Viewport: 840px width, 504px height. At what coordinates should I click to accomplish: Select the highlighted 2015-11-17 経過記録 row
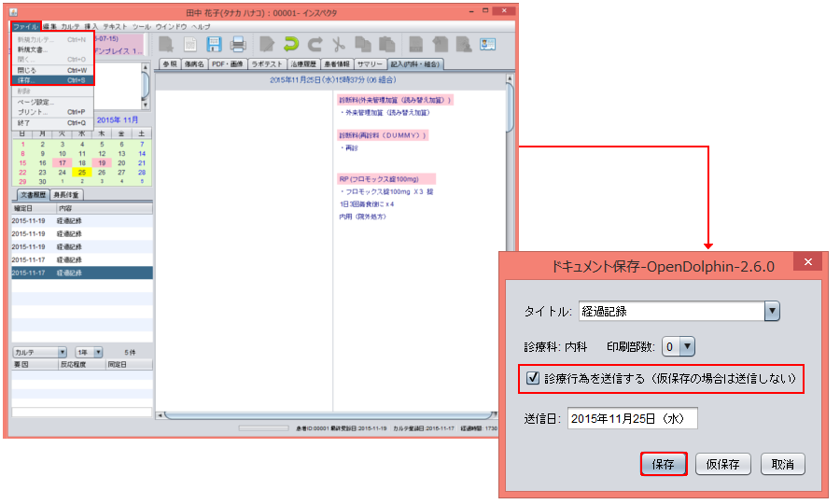pyautogui.click(x=82, y=273)
